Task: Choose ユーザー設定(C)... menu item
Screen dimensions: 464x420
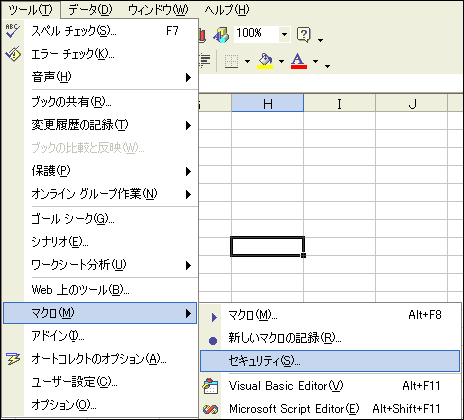Action: pos(100,382)
